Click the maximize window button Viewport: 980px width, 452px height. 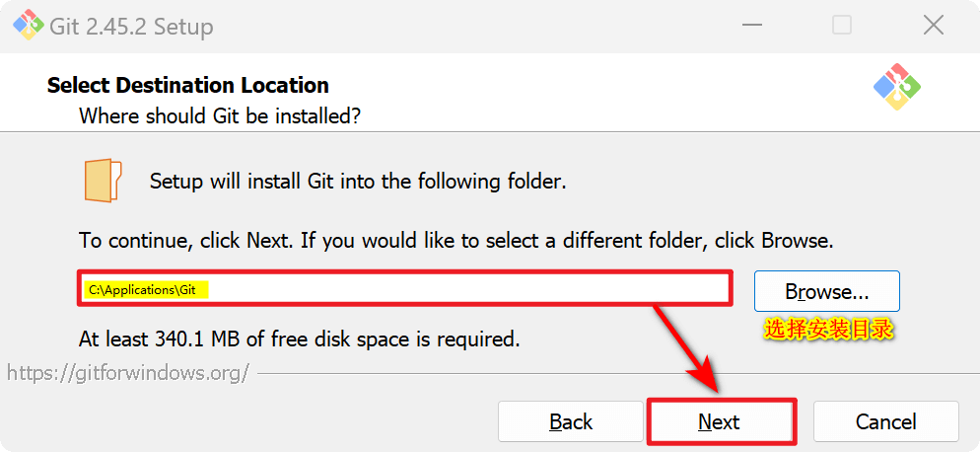841,26
